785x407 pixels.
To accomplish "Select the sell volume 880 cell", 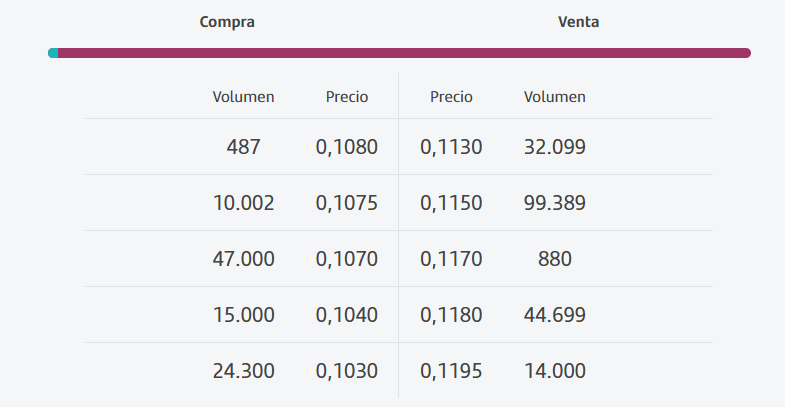I will [x=555, y=259].
